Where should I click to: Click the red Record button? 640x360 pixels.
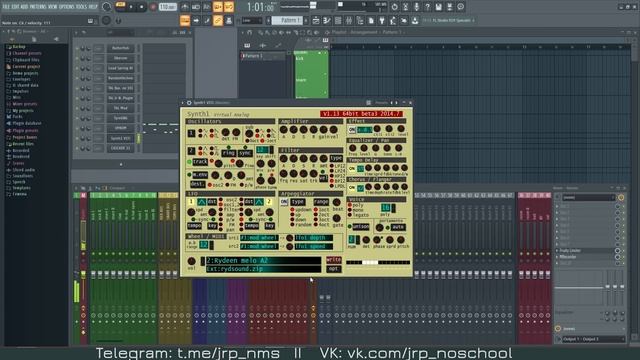point(153,7)
